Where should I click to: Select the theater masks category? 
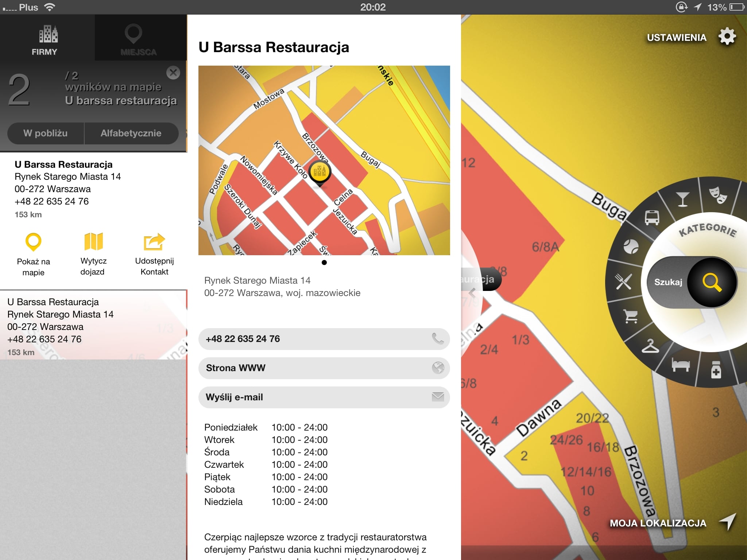click(718, 195)
